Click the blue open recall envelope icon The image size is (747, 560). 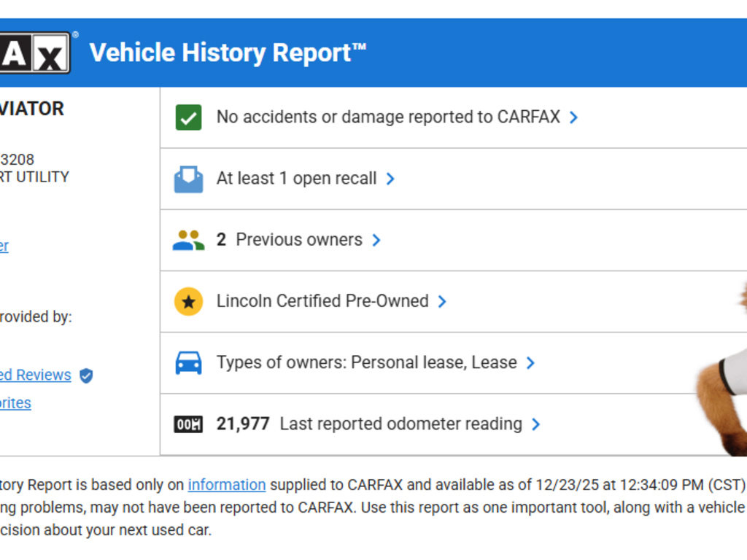[188, 179]
